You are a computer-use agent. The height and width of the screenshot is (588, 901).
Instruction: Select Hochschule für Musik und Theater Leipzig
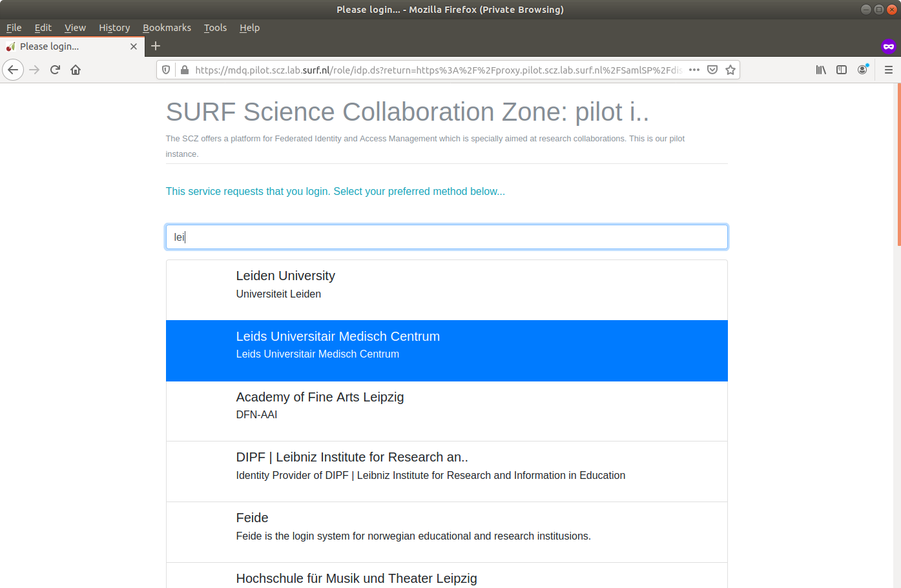click(x=447, y=576)
